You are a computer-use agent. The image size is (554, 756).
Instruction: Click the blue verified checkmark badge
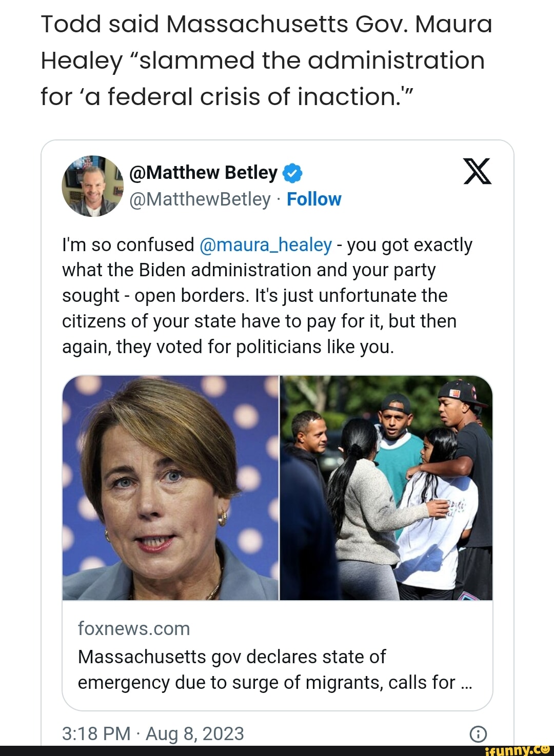(x=292, y=173)
